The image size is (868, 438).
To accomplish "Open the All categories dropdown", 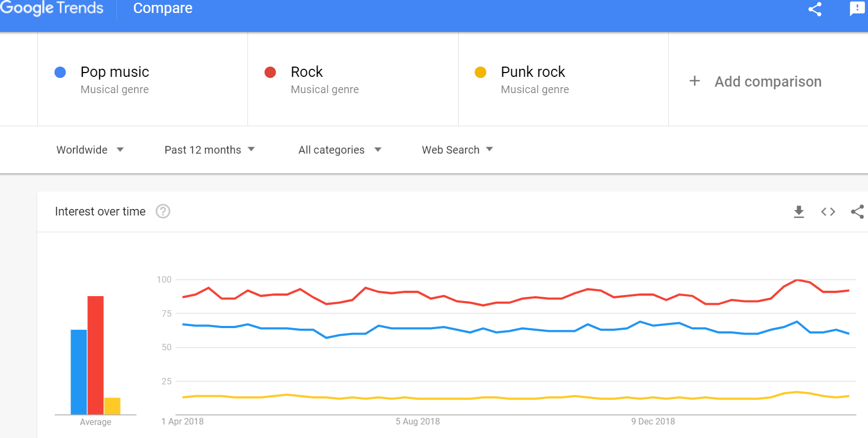I will 340,150.
